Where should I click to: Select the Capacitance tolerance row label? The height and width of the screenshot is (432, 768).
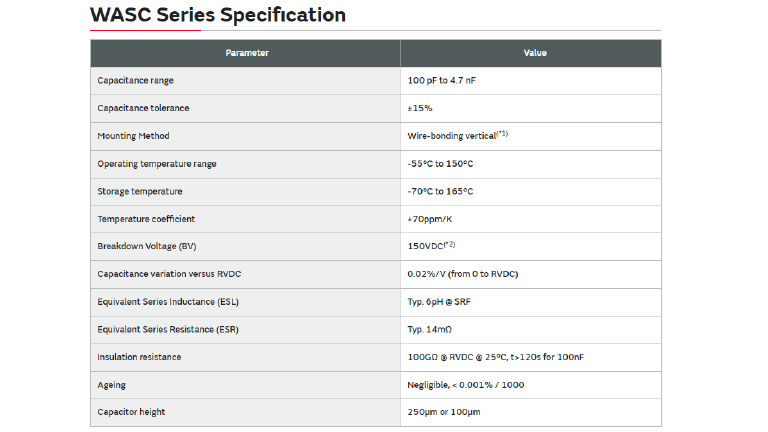(143, 108)
